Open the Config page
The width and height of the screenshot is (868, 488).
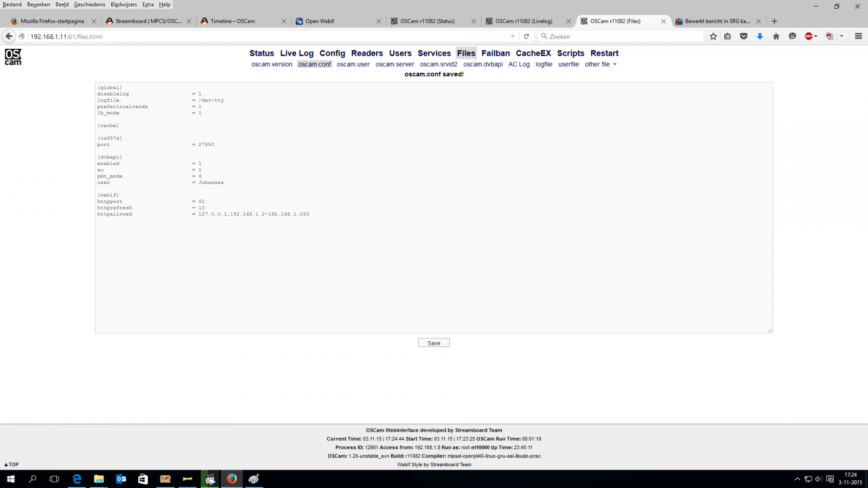pyautogui.click(x=332, y=53)
